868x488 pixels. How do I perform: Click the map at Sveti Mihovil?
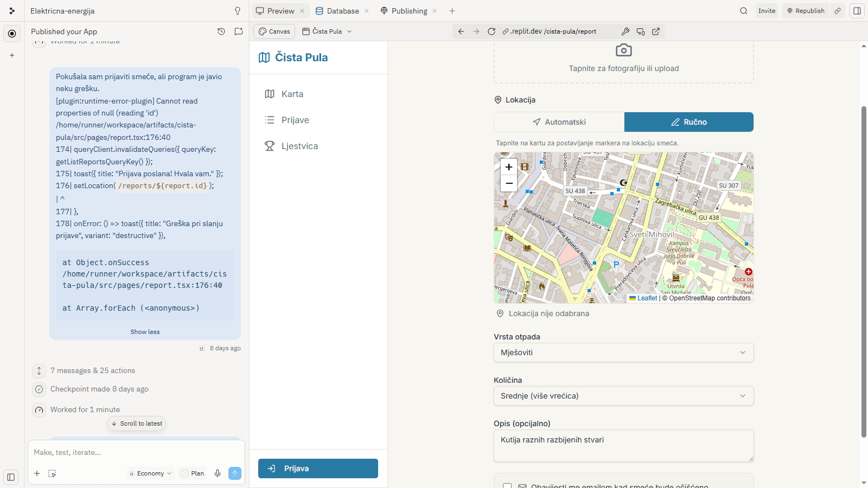[x=652, y=235]
